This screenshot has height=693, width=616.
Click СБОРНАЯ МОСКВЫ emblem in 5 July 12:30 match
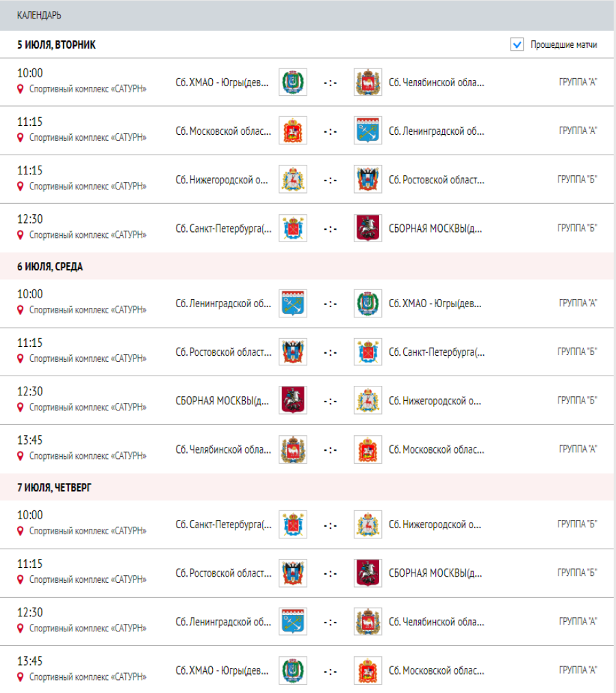pos(368,228)
